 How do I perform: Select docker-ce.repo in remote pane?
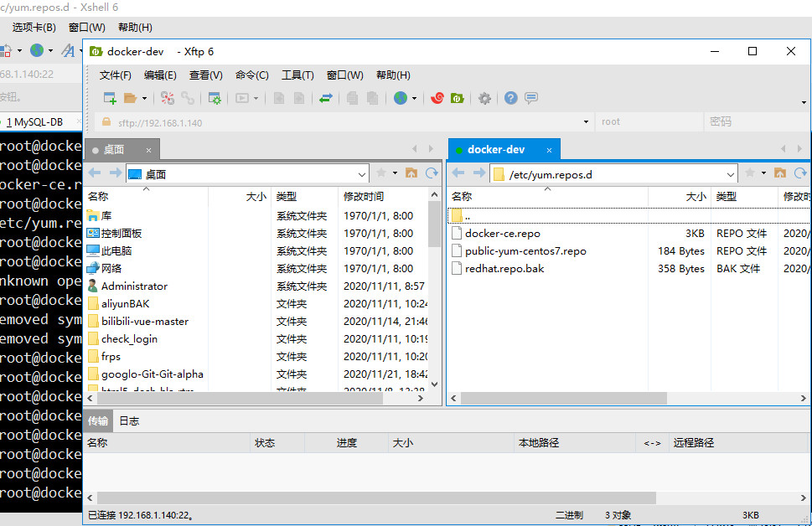click(502, 234)
